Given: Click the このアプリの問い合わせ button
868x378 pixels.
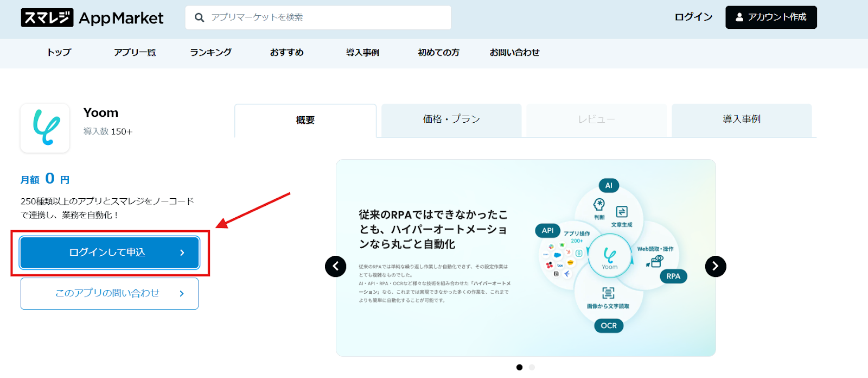Looking at the screenshot, I should tap(110, 294).
